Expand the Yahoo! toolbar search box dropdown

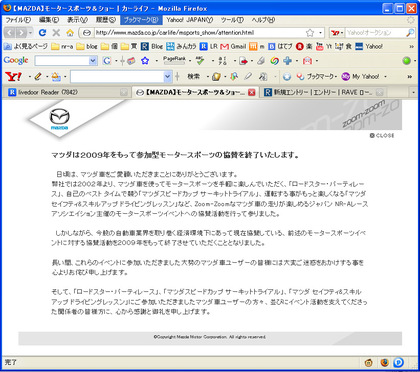coord(168,77)
